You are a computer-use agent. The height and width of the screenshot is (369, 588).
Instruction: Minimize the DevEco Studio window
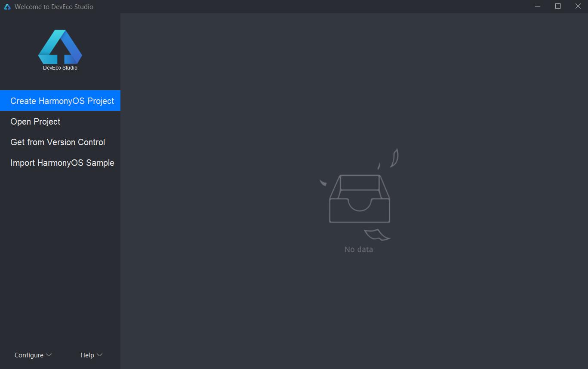coord(538,6)
